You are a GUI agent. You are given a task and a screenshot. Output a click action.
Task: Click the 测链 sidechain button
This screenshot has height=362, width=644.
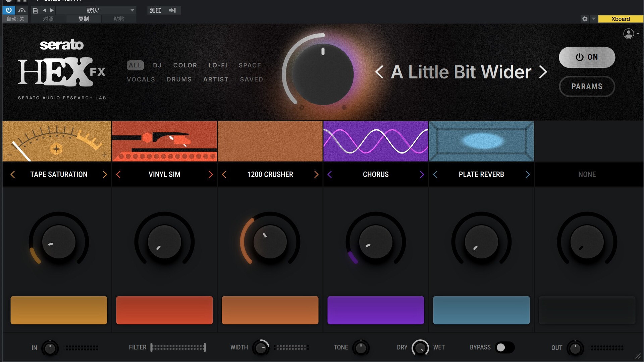[164, 10]
